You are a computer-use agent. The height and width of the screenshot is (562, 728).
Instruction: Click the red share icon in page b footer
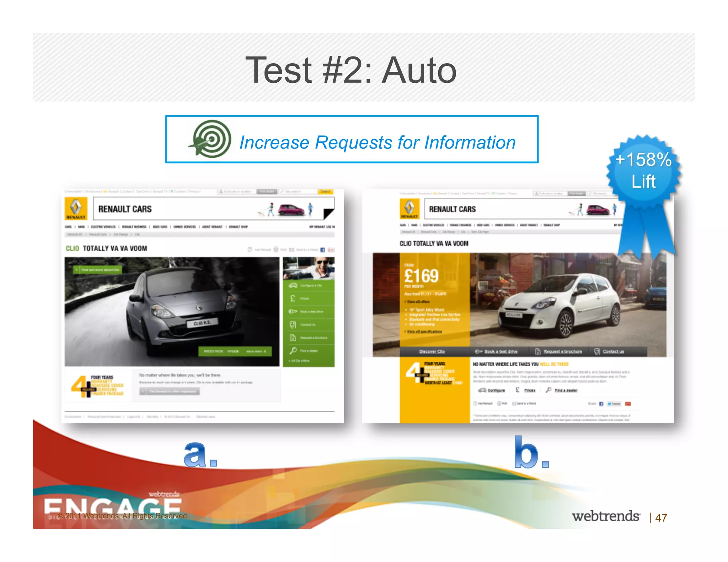(628, 404)
